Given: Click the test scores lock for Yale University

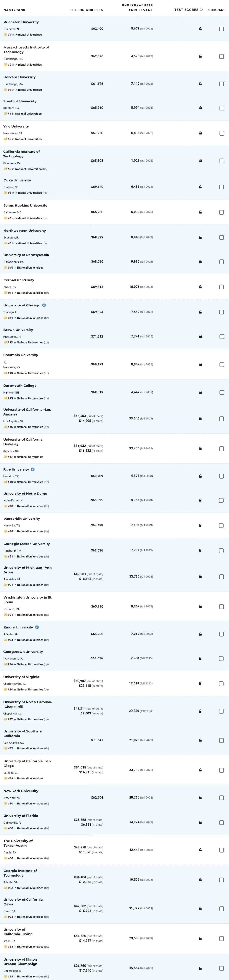Looking at the screenshot, I should click(200, 133).
